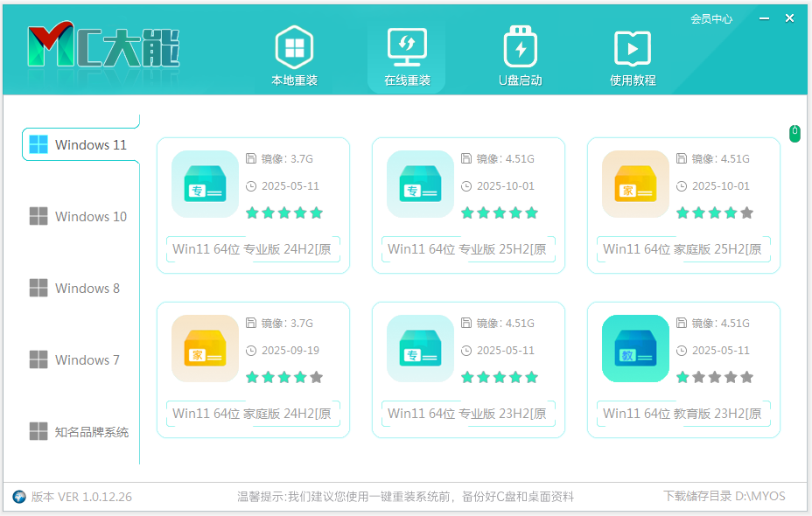The image size is (812, 516).
Task: Click Win11 64位 专业版 23H2 title
Action: pyautogui.click(x=467, y=414)
